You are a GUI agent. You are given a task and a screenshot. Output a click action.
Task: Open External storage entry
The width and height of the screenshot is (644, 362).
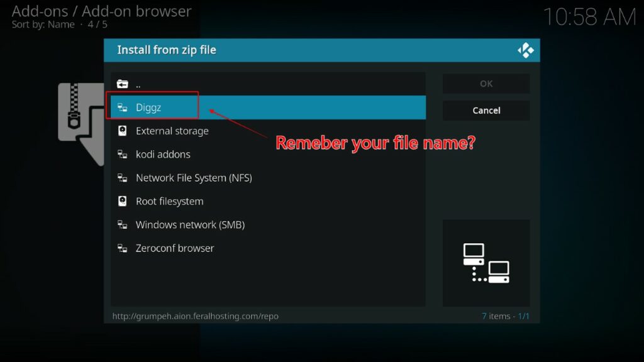(x=268, y=131)
